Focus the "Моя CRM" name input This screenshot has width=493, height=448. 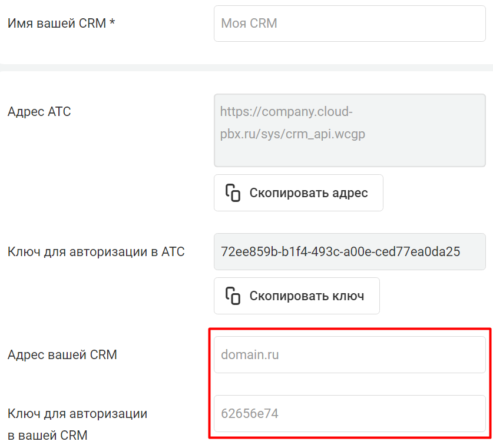pyautogui.click(x=349, y=24)
